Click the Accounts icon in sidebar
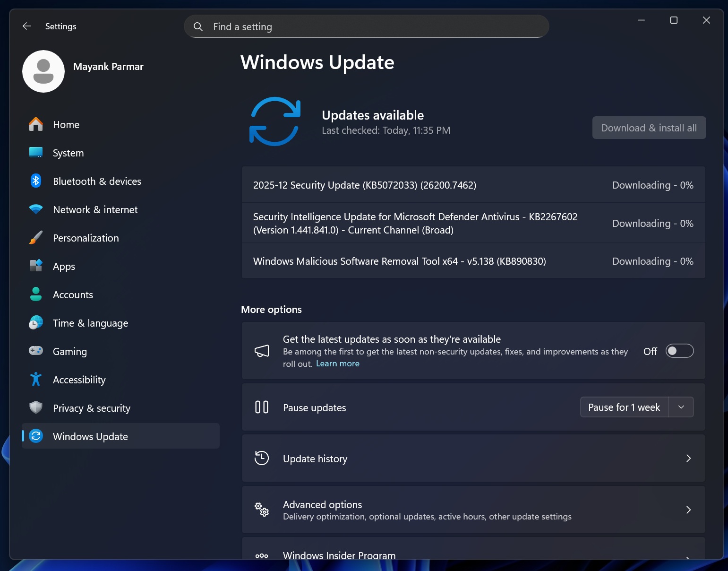The height and width of the screenshot is (571, 728). pos(36,294)
